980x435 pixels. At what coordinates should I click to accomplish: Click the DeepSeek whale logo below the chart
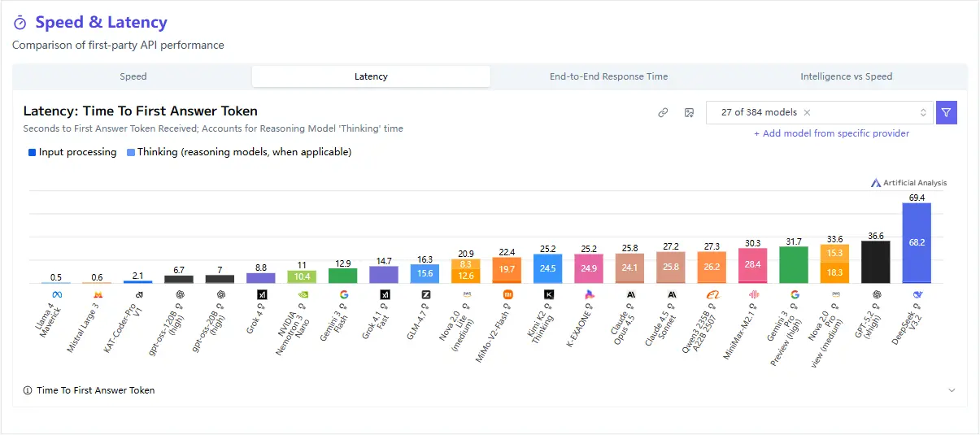coord(917,294)
